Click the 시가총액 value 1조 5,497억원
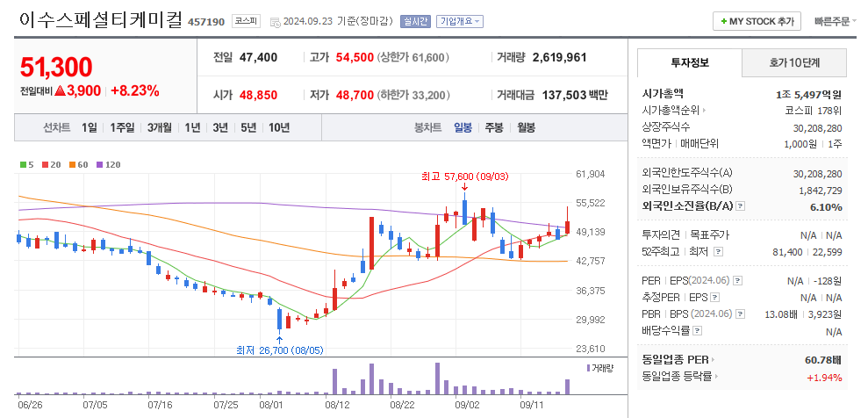 809,95
